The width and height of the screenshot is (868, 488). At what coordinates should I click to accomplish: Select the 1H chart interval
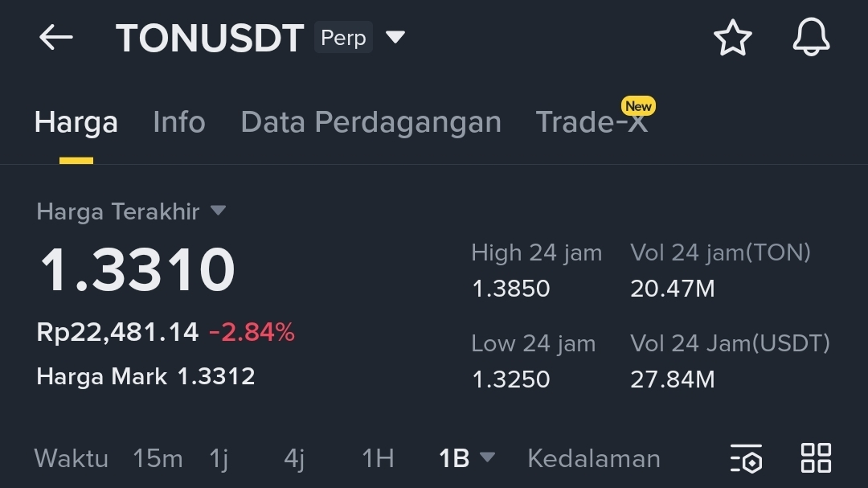(x=378, y=458)
